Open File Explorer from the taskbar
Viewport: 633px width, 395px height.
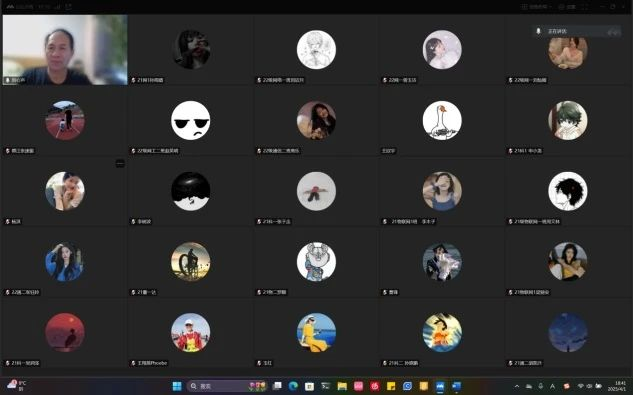click(342, 386)
